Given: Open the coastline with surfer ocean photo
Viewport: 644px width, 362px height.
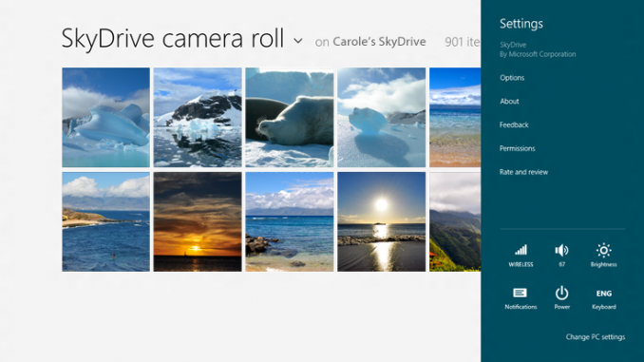Looking at the screenshot, I should point(106,222).
